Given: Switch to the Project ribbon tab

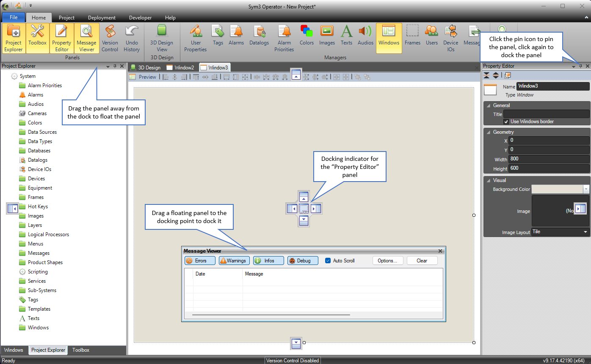Looking at the screenshot, I should [66, 18].
